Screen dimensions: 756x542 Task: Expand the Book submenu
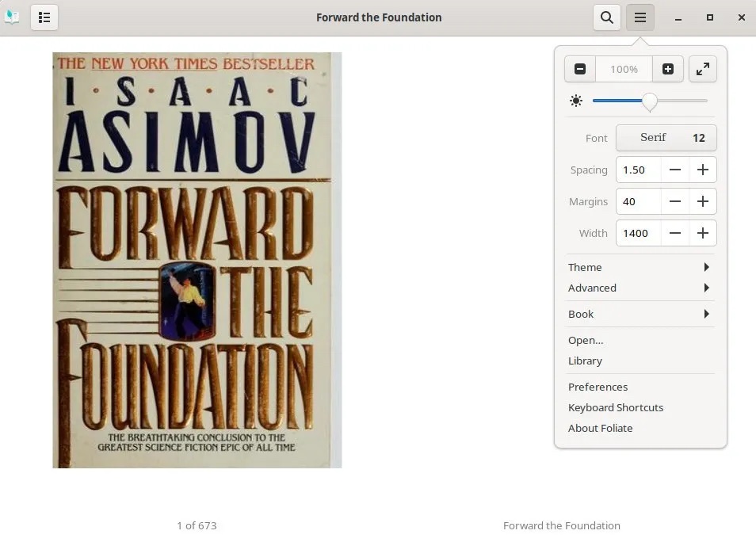coord(640,314)
